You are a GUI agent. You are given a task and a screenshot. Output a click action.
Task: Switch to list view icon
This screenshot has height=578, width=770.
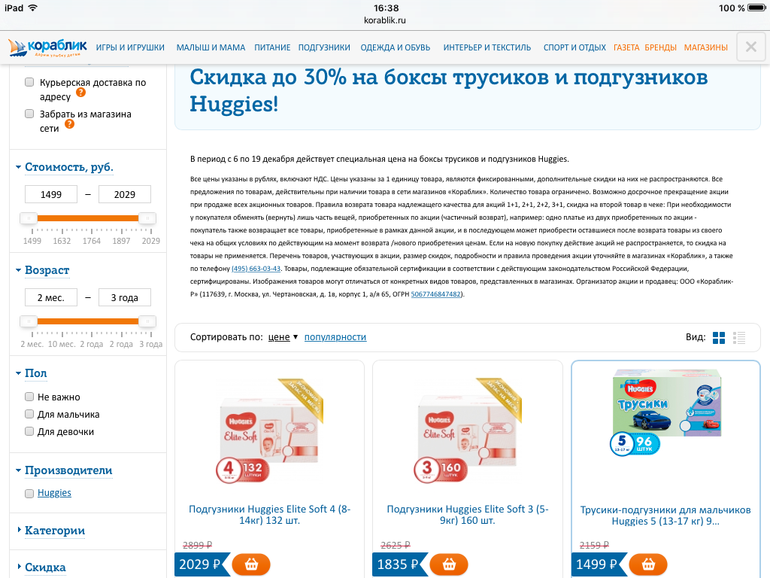[739, 337]
